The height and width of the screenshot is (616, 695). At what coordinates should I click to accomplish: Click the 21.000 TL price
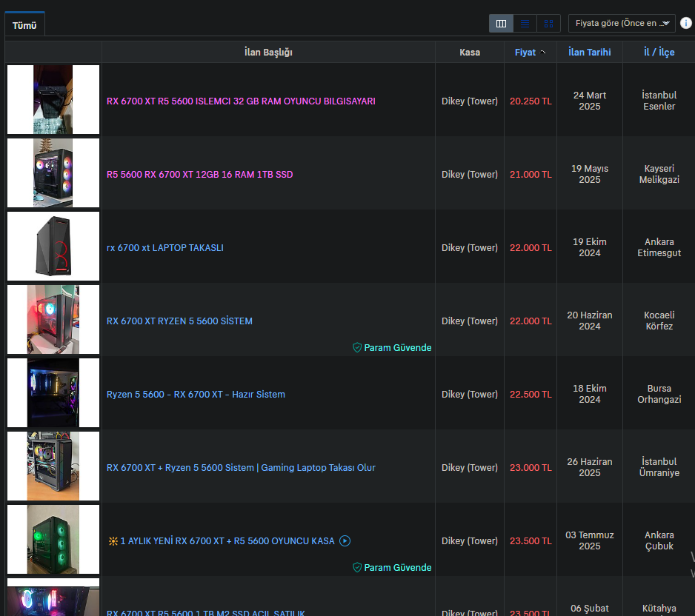pyautogui.click(x=531, y=175)
